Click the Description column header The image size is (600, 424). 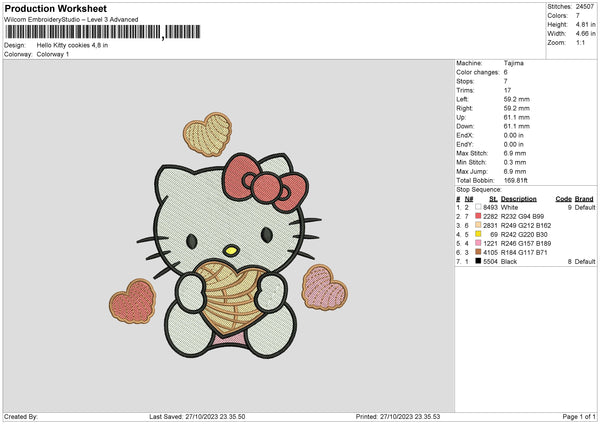518,199
